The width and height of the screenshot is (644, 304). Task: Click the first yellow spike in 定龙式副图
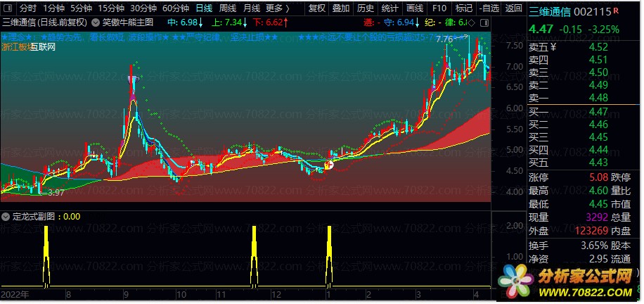coord(46,255)
